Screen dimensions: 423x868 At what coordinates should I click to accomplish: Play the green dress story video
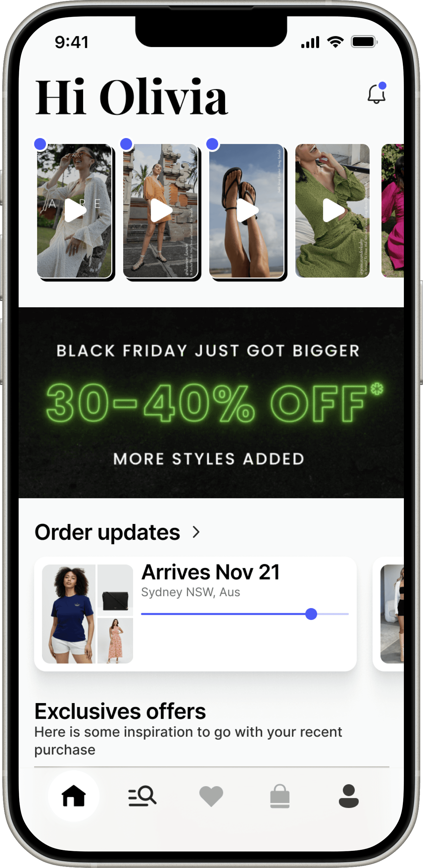point(332,211)
